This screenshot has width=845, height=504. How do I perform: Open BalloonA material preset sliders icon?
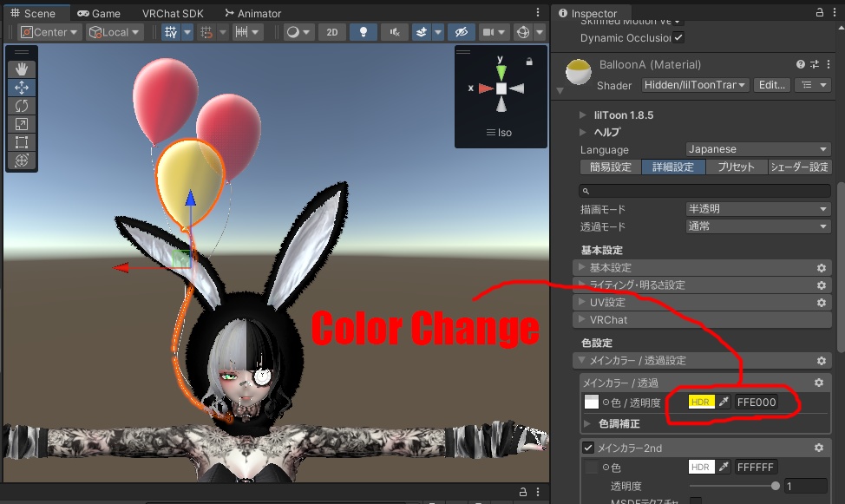[x=815, y=64]
